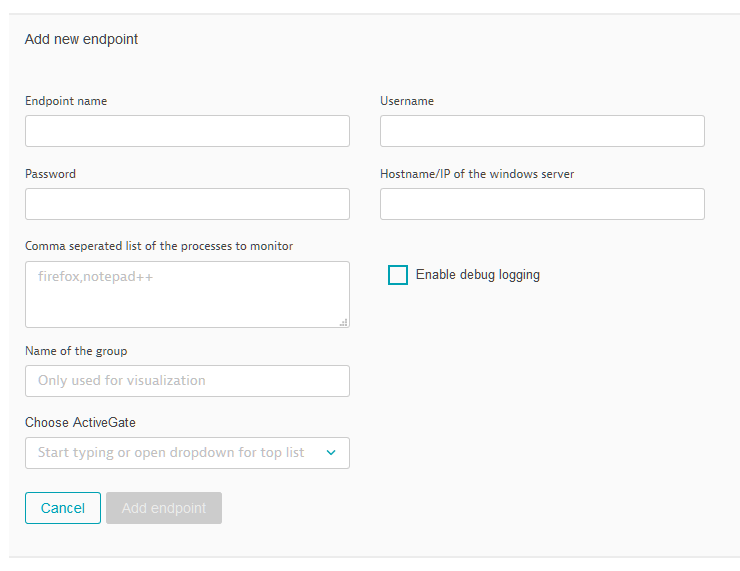Enable the debug logging checkbox
This screenshot has height=571, width=740.
tap(398, 275)
